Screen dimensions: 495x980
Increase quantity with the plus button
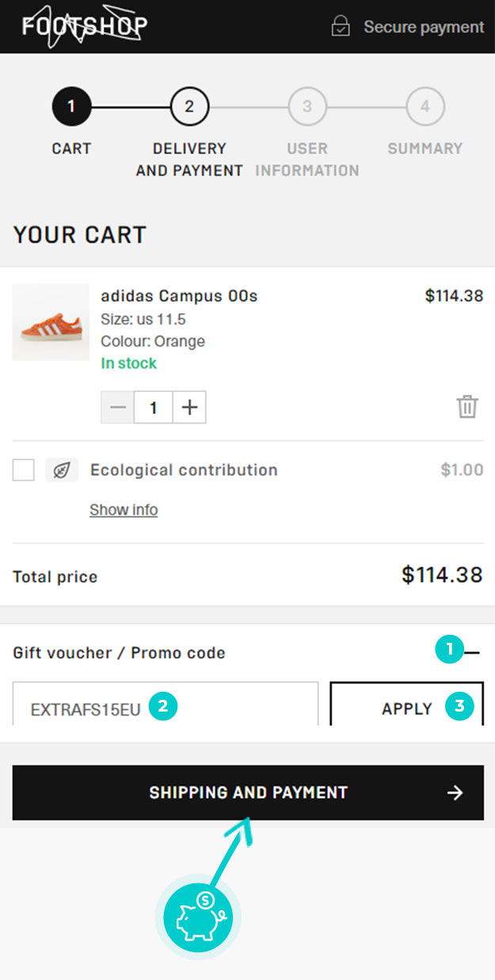click(x=189, y=408)
